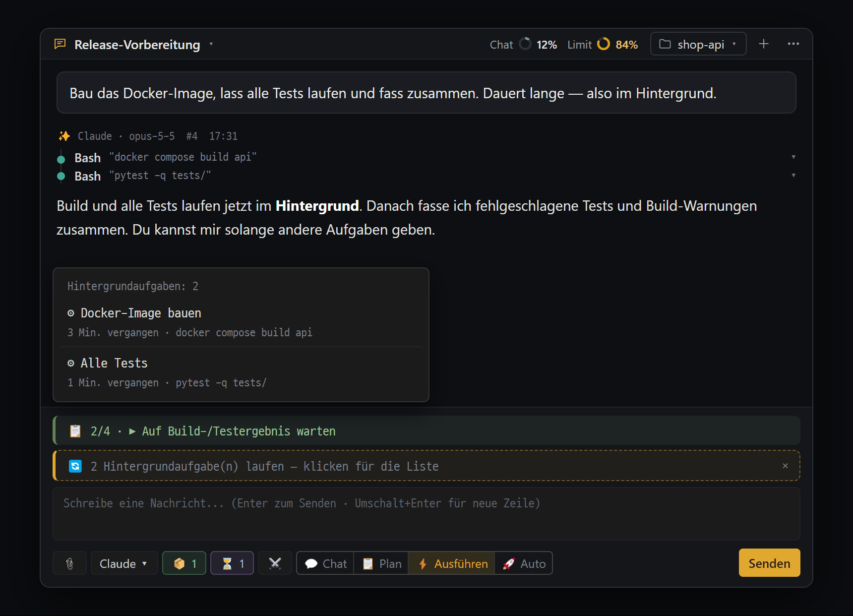Image resolution: width=853 pixels, height=616 pixels.
Task: Click the Chat 12% usage ring
Action: (x=525, y=44)
